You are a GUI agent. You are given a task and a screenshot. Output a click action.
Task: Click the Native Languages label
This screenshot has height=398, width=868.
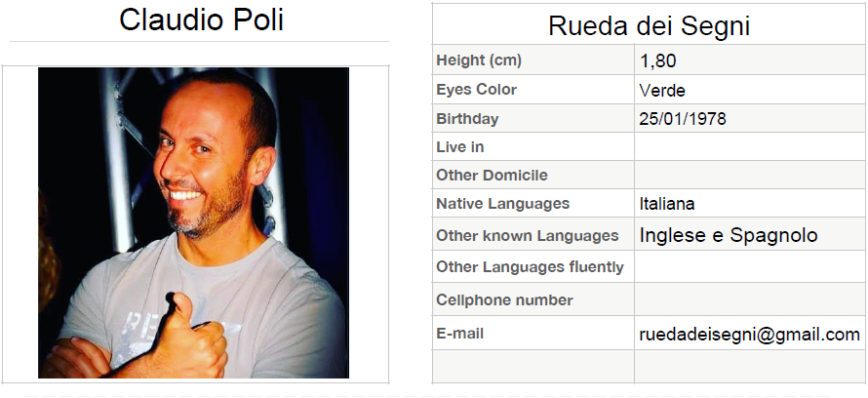point(502,204)
